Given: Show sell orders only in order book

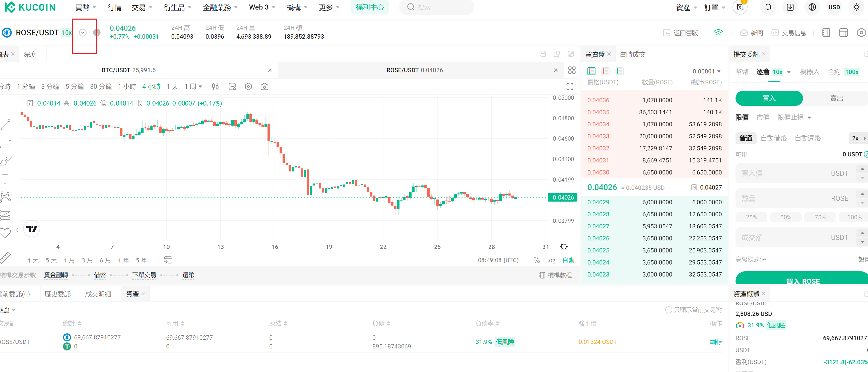Looking at the screenshot, I should click(x=606, y=71).
